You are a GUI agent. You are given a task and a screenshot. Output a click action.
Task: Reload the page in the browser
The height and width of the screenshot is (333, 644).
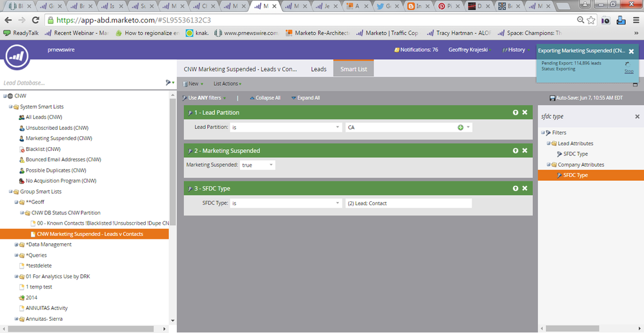click(35, 20)
